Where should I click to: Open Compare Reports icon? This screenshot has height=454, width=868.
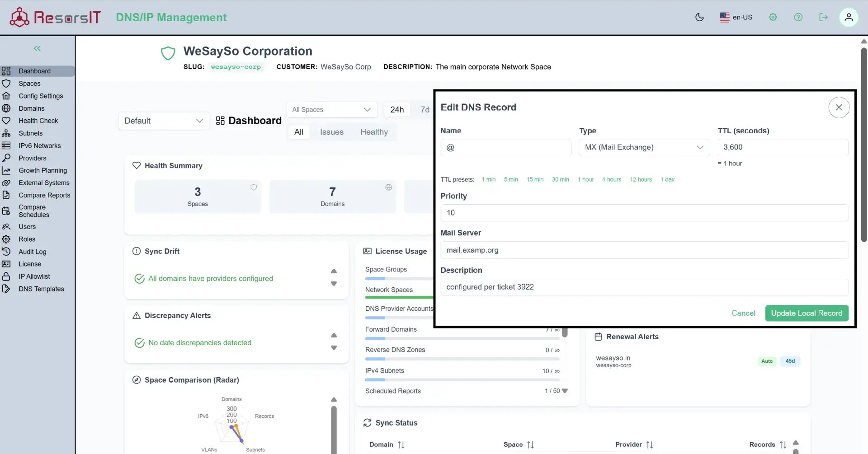6,195
